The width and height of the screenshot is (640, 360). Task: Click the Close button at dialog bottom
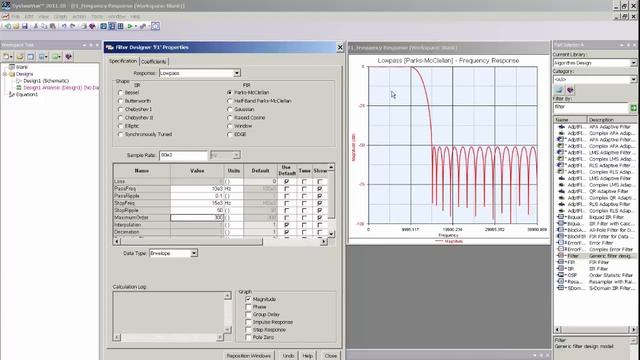(x=331, y=356)
